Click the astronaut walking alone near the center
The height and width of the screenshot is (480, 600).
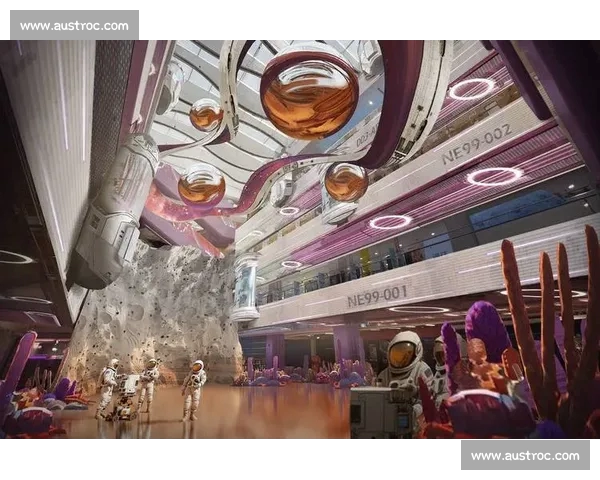point(194,388)
